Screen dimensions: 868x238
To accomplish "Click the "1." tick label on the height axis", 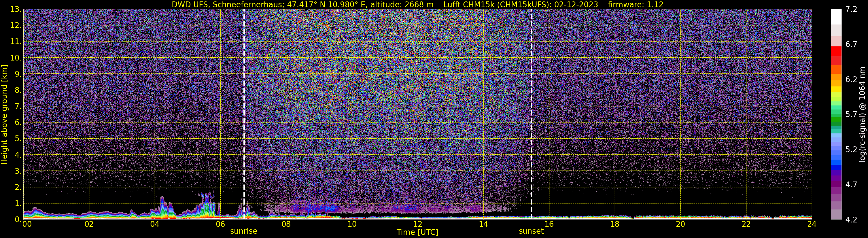I will 18,204.
